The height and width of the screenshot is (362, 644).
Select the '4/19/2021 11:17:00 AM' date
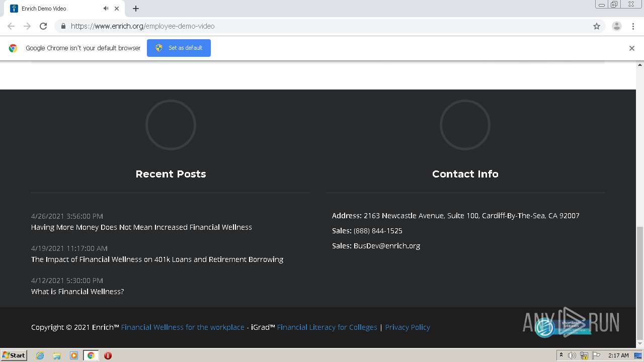[69, 248]
